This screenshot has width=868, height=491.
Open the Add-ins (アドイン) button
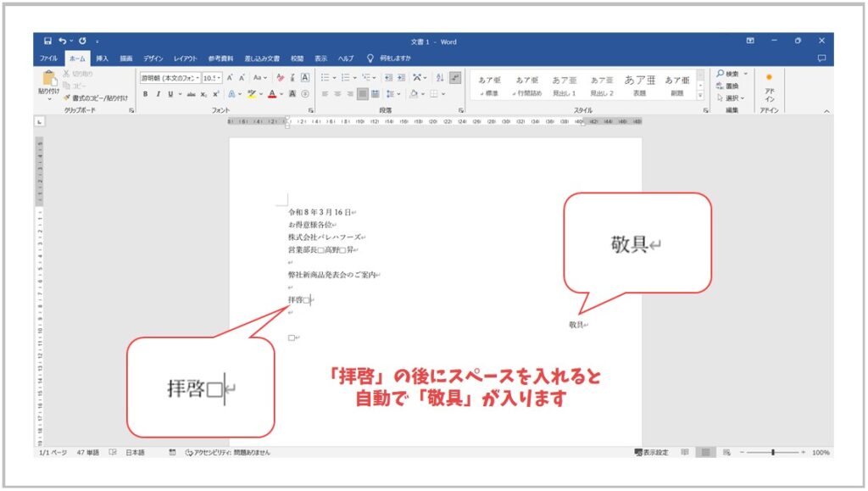click(770, 88)
